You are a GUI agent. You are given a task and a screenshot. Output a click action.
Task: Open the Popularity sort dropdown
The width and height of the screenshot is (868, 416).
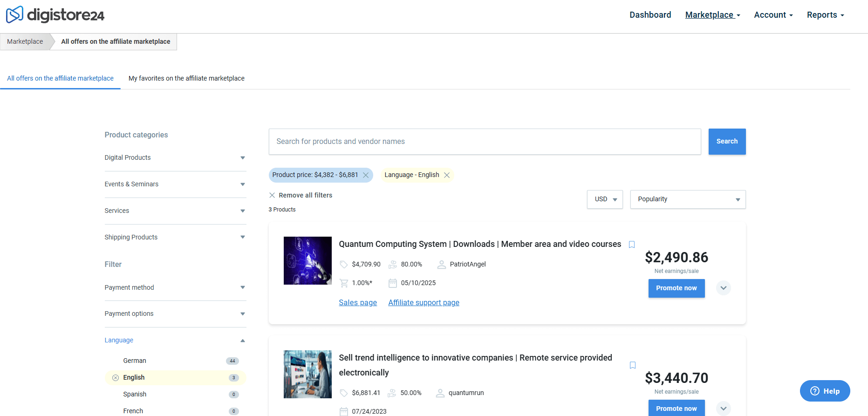(688, 199)
